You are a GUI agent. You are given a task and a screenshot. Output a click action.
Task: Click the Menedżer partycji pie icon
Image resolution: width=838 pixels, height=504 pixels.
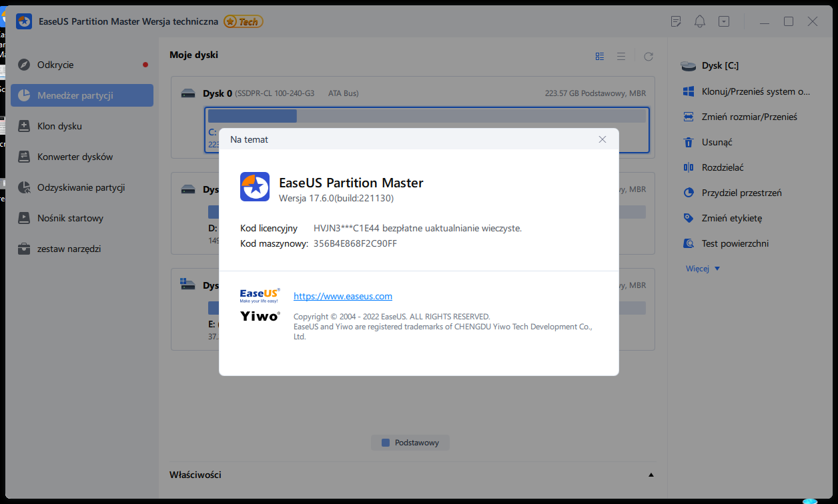click(x=24, y=95)
